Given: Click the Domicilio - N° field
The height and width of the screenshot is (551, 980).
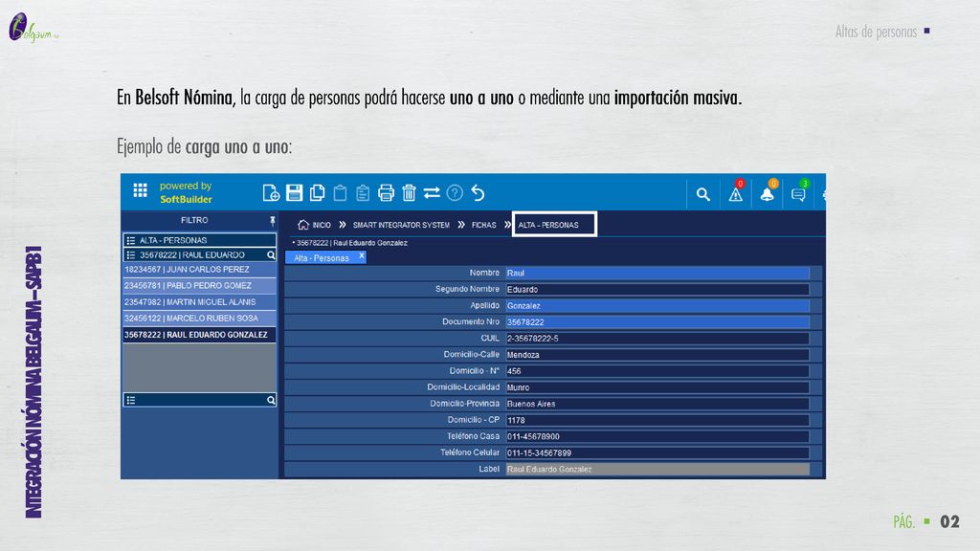Looking at the screenshot, I should pos(657,371).
